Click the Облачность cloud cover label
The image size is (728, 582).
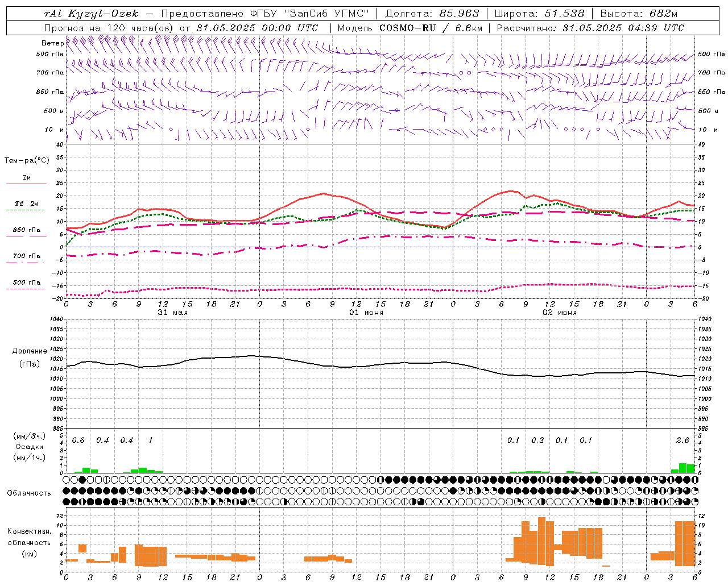[29, 493]
